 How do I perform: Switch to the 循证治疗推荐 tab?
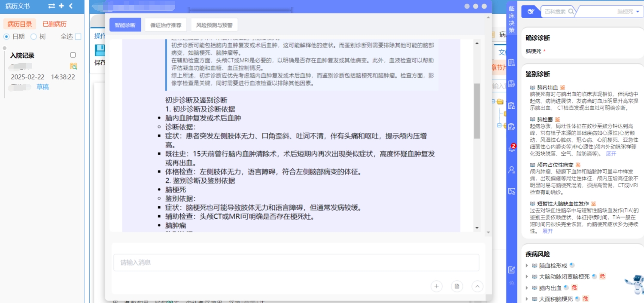[x=165, y=25]
